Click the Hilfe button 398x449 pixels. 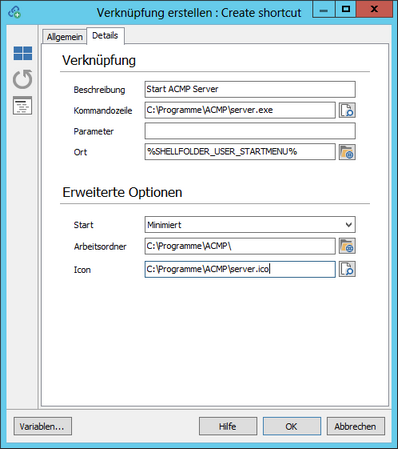point(228,426)
